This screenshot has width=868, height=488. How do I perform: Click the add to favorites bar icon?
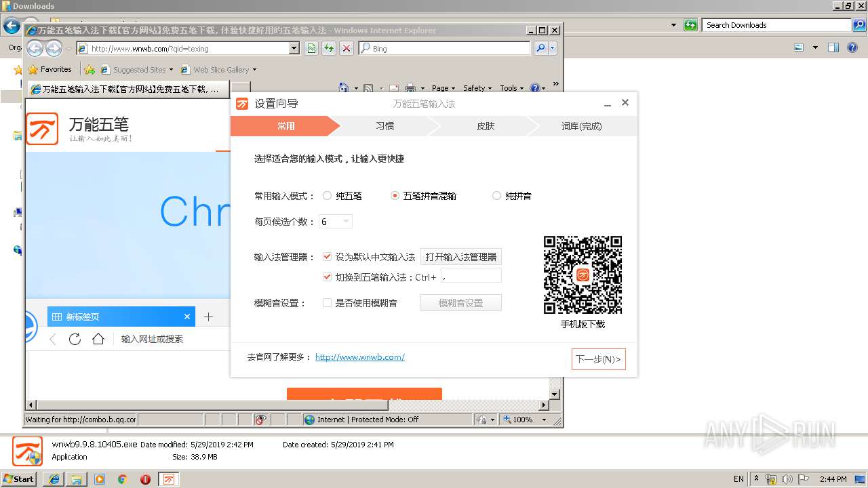pyautogui.click(x=89, y=69)
